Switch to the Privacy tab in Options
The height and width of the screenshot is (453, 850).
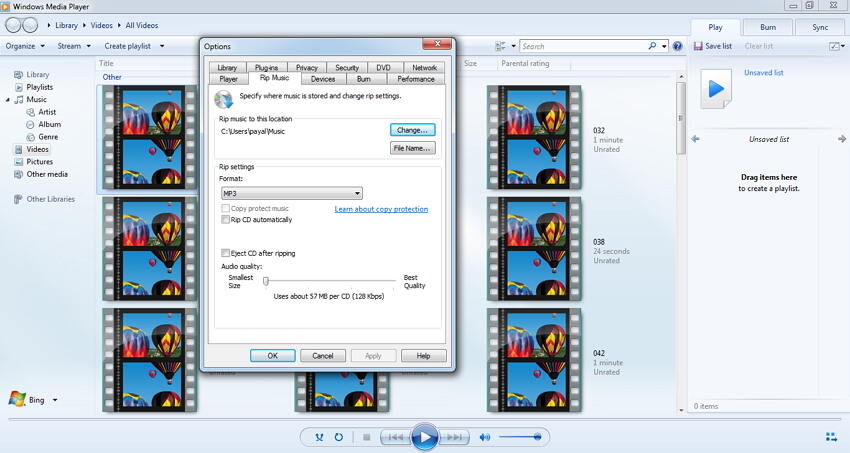pos(306,68)
